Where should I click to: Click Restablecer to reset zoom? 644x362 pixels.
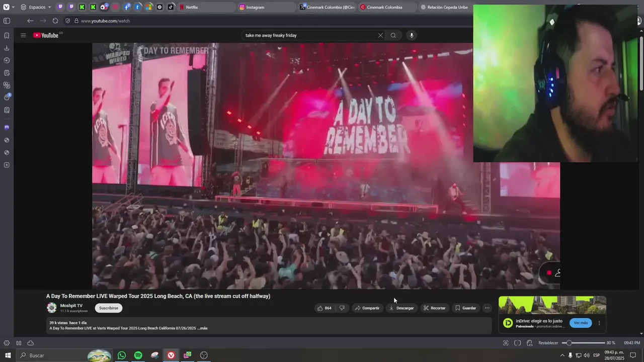click(x=548, y=343)
